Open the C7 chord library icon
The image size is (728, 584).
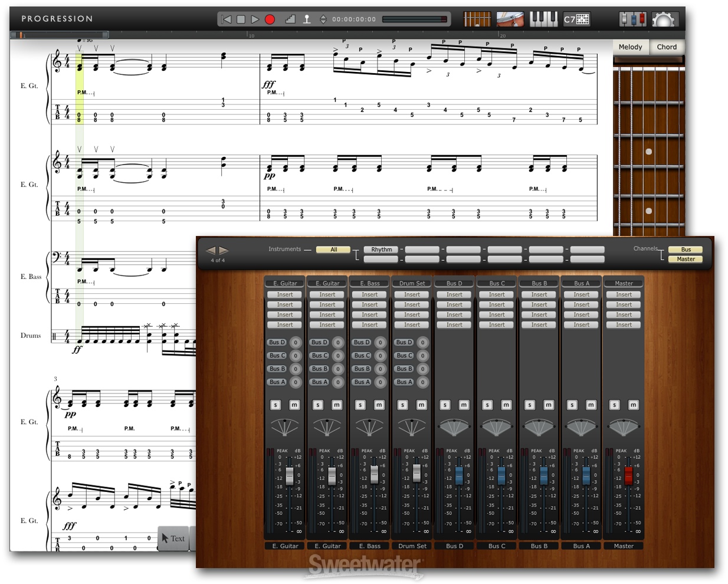576,19
